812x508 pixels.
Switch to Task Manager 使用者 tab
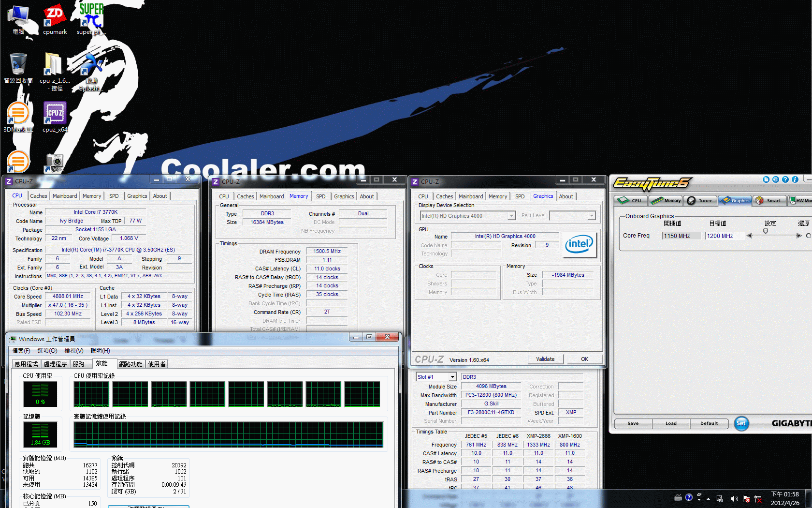[157, 364]
